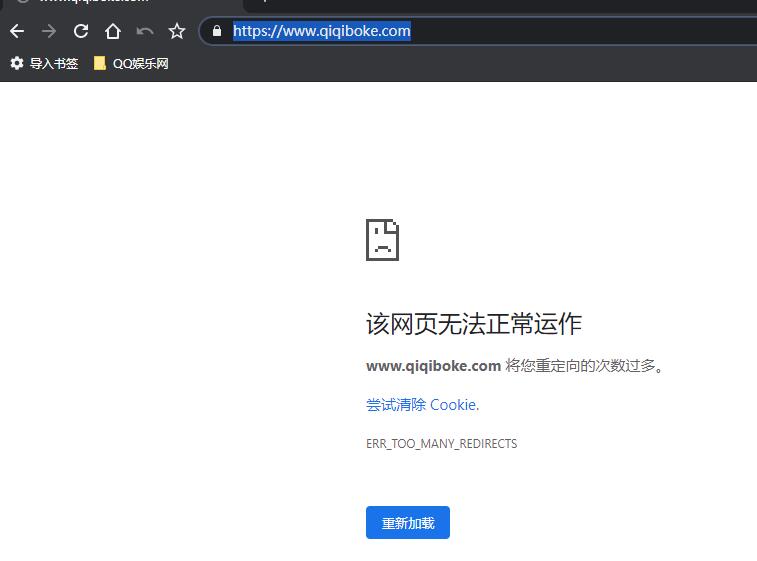Open the 导入书签 gear bookmark

coord(44,63)
